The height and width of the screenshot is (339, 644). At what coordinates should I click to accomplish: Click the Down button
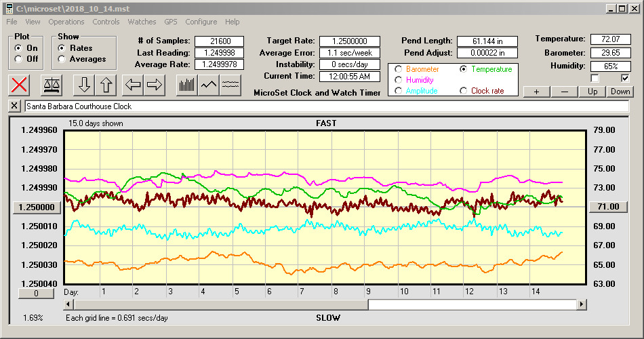click(x=620, y=92)
